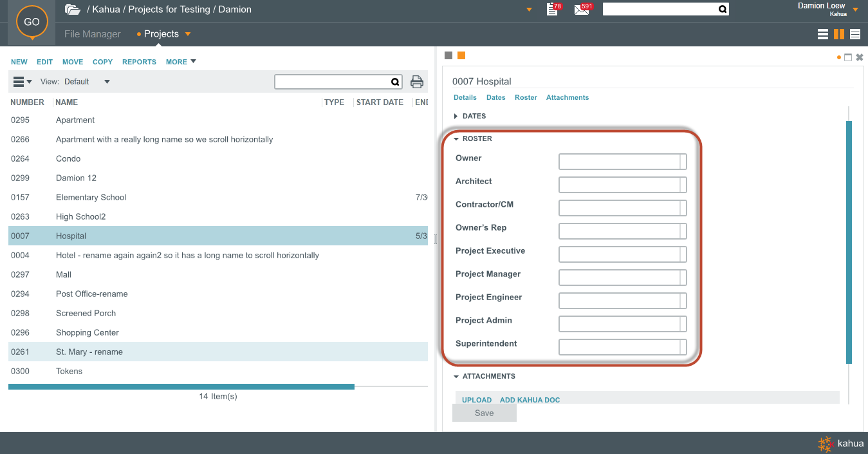The height and width of the screenshot is (454, 868).
Task: Click the horizontal scrollbar under the project list
Action: coord(181,386)
